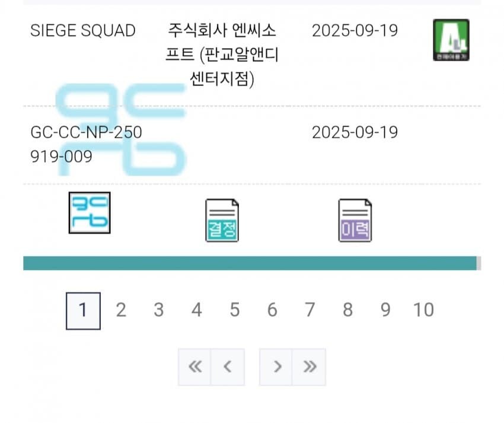The height and width of the screenshot is (423, 504).
Task: Click the highlighted page 1 indicator
Action: tap(83, 310)
